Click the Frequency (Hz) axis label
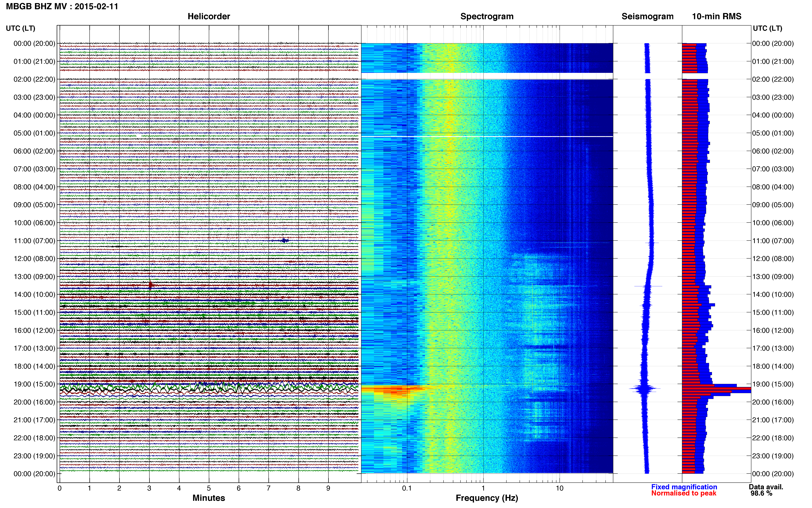Screen dimensions: 812x508 point(487,498)
